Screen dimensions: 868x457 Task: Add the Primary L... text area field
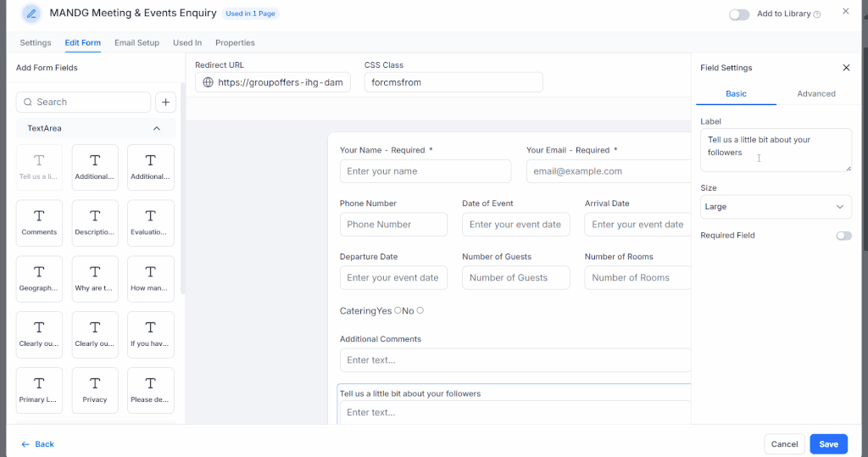39,390
